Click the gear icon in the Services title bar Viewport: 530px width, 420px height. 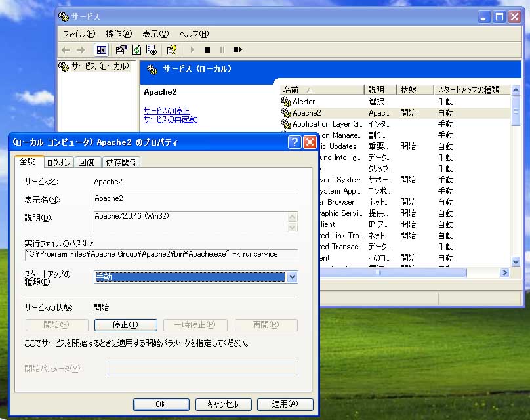(x=64, y=16)
